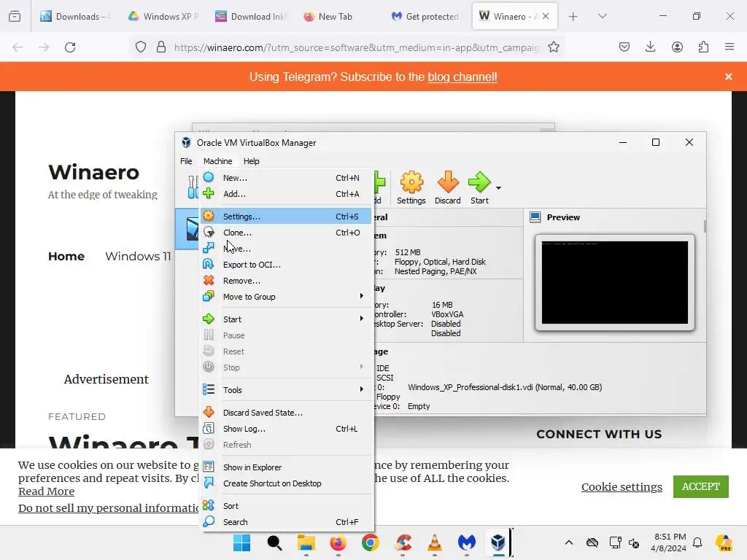Open Firefox downloads panel icon

pyautogui.click(x=650, y=47)
